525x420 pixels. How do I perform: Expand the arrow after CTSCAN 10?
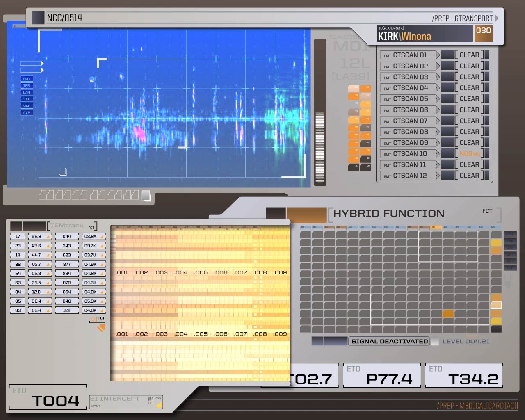pos(438,154)
